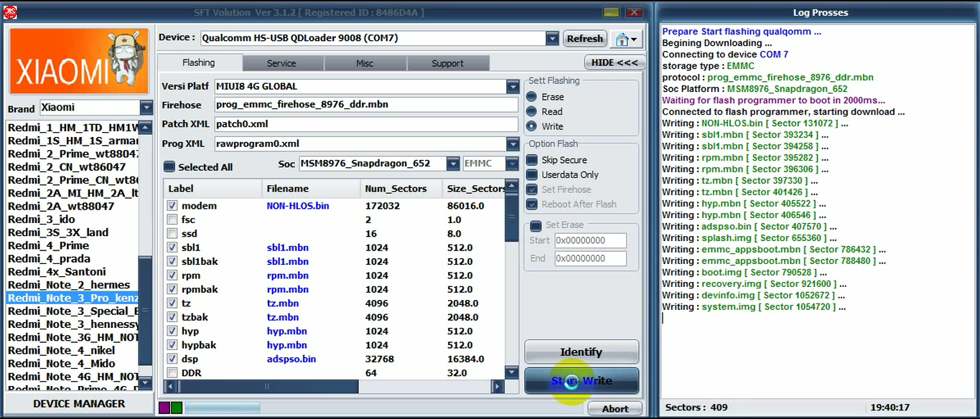Toggle Userdata Only option
This screenshot has width=980, height=419.
click(532, 174)
